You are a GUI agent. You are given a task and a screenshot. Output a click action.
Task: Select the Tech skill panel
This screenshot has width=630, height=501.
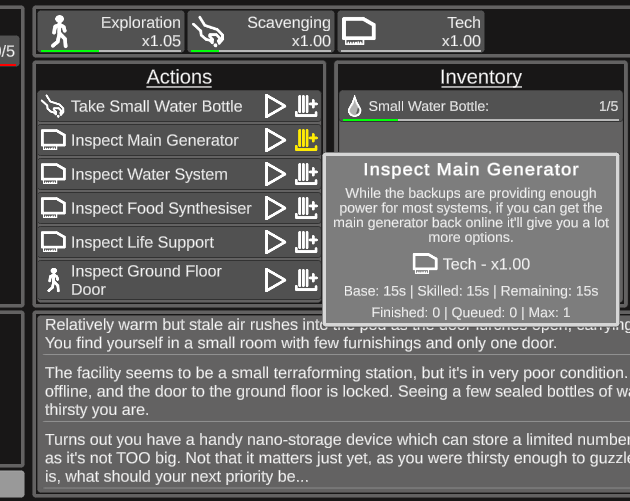(x=410, y=32)
